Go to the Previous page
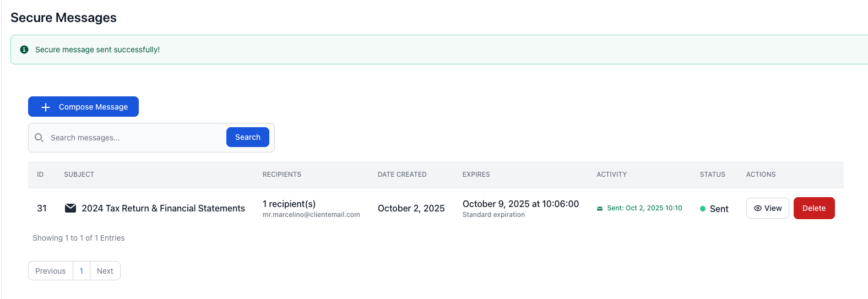 point(51,271)
